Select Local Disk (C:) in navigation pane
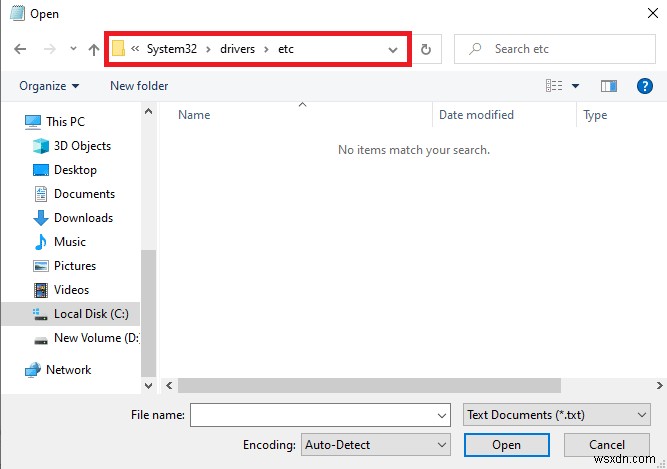The height and width of the screenshot is (469, 667). click(x=88, y=314)
